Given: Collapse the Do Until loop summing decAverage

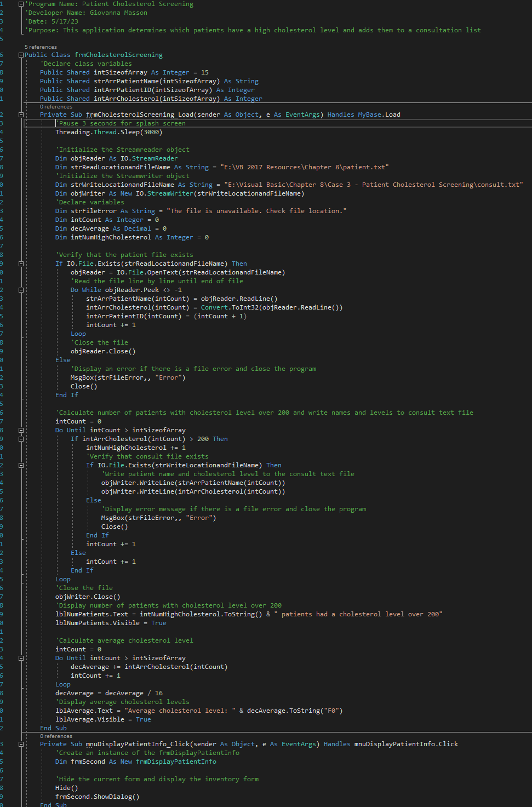Looking at the screenshot, I should (21, 658).
